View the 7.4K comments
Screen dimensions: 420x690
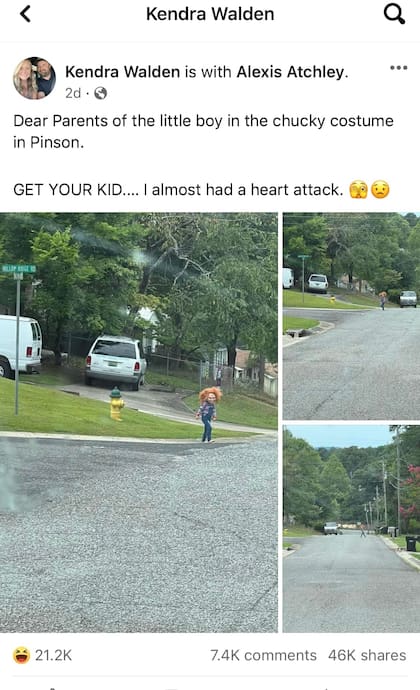click(x=263, y=655)
